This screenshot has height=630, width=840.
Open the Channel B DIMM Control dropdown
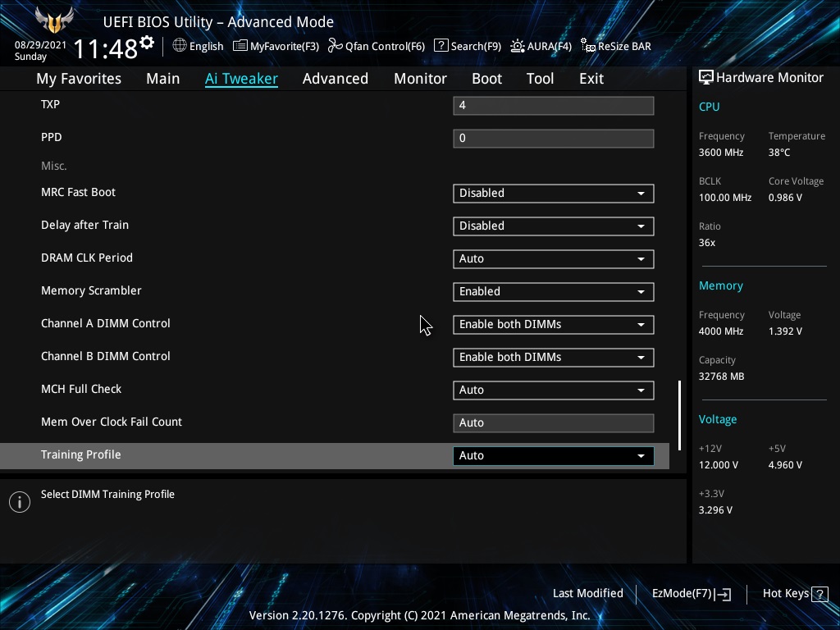pyautogui.click(x=554, y=358)
